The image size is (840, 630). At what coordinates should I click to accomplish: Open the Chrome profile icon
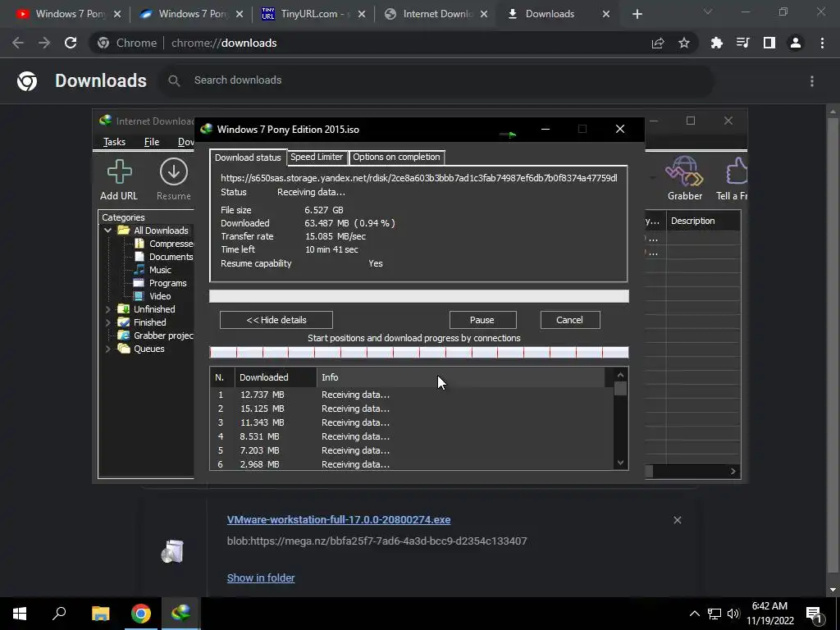tap(796, 43)
